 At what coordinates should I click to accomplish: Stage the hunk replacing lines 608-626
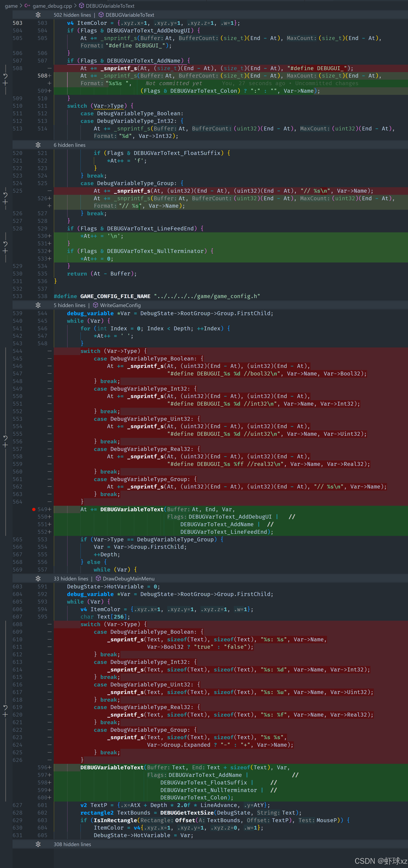[5, 715]
